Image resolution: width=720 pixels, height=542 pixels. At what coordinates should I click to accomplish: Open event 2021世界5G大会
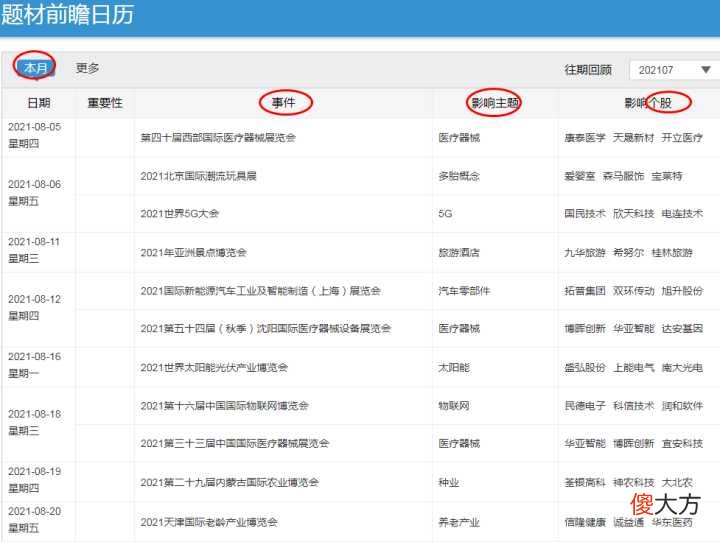[180, 214]
